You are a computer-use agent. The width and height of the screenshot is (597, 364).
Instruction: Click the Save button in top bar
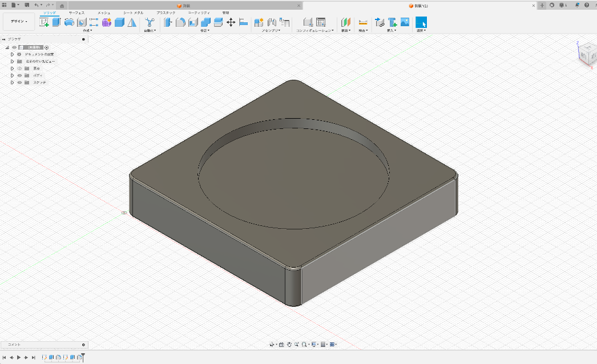click(27, 5)
